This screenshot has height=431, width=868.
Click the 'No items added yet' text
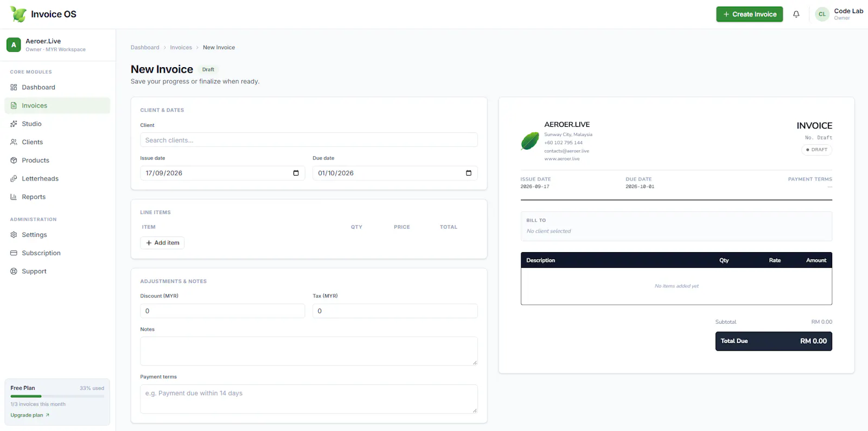point(676,286)
